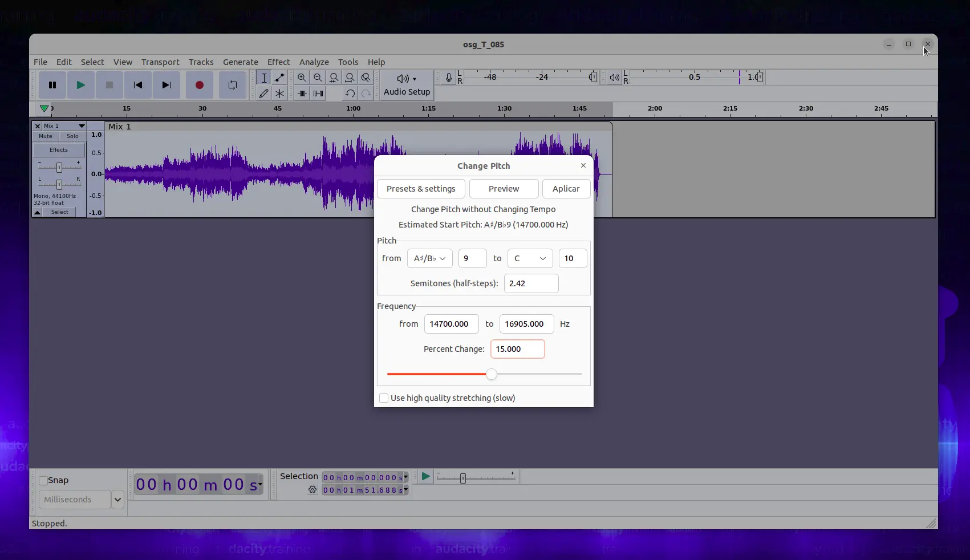Solo the Mix 1 track
970x560 pixels.
pyautogui.click(x=72, y=136)
